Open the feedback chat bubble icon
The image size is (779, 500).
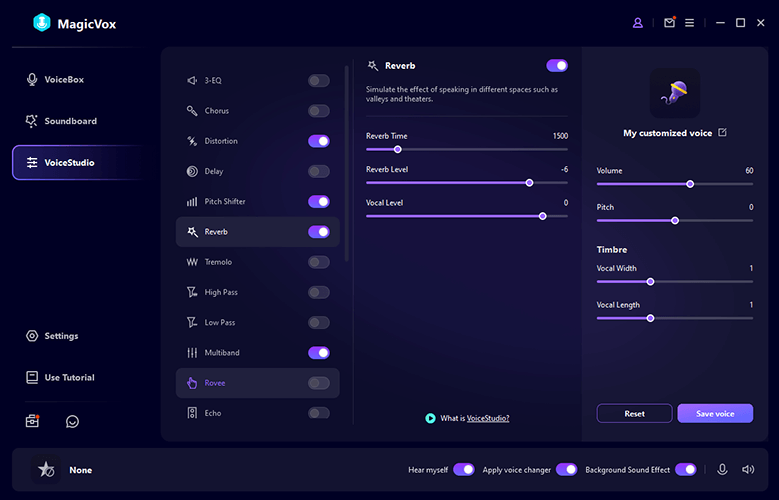pos(72,421)
